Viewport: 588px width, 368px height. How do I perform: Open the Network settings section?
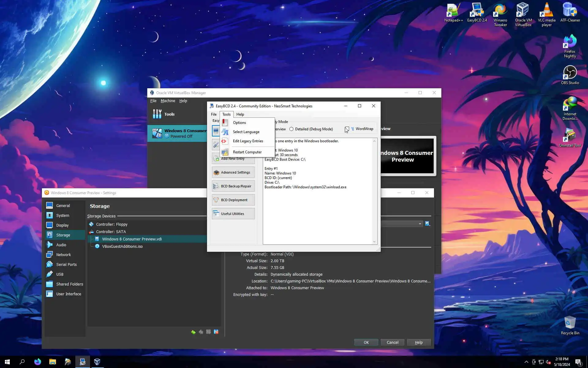coord(63,255)
